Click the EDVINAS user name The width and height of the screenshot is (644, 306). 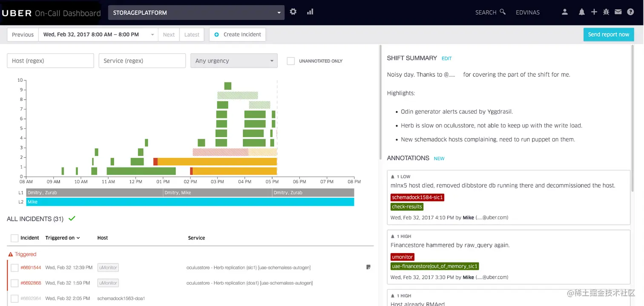tap(528, 12)
